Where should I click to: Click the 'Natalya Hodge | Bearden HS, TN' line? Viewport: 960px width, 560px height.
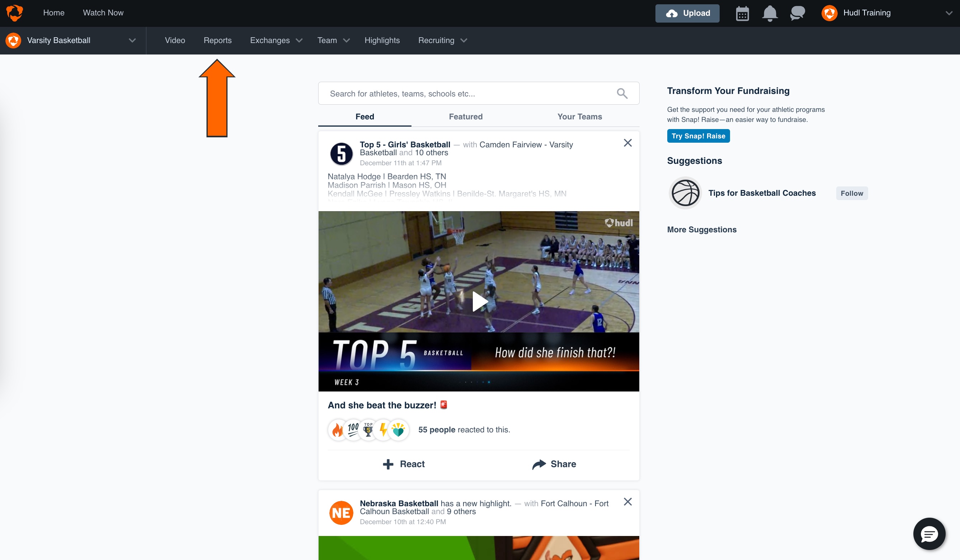click(x=387, y=177)
